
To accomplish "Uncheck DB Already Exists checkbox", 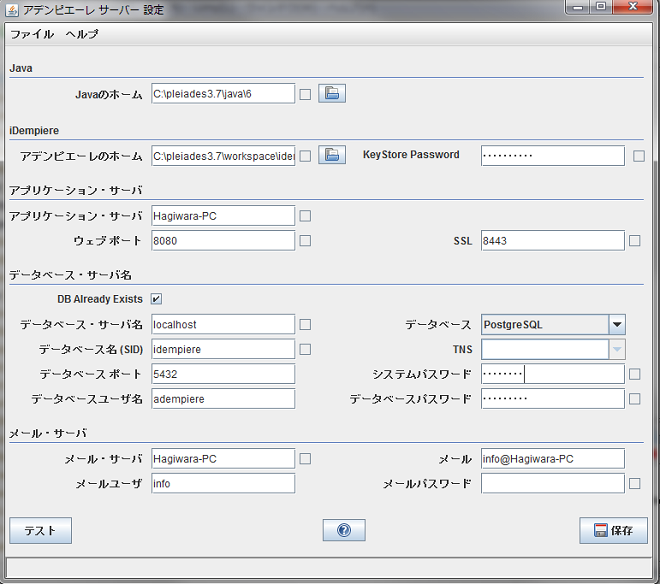I will (156, 299).
